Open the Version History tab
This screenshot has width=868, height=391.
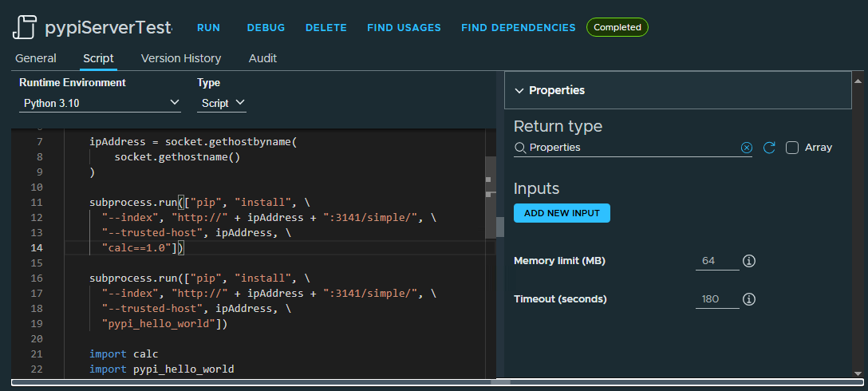coord(181,58)
